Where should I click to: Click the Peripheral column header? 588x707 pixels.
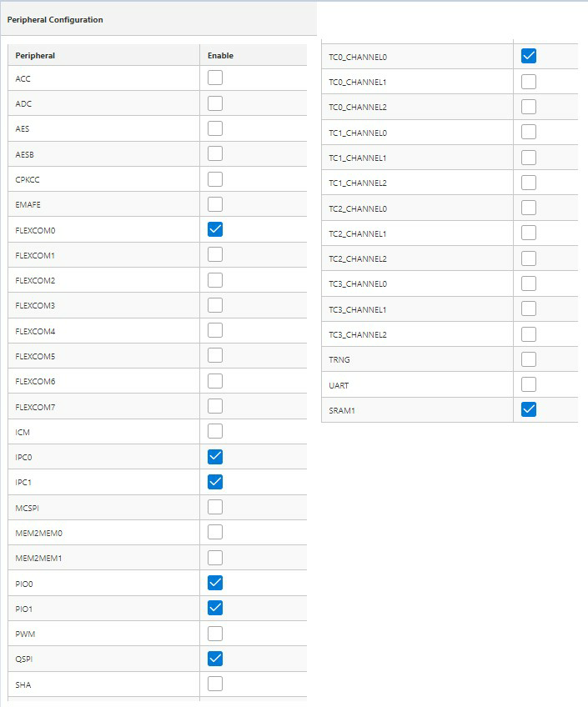[x=35, y=56]
